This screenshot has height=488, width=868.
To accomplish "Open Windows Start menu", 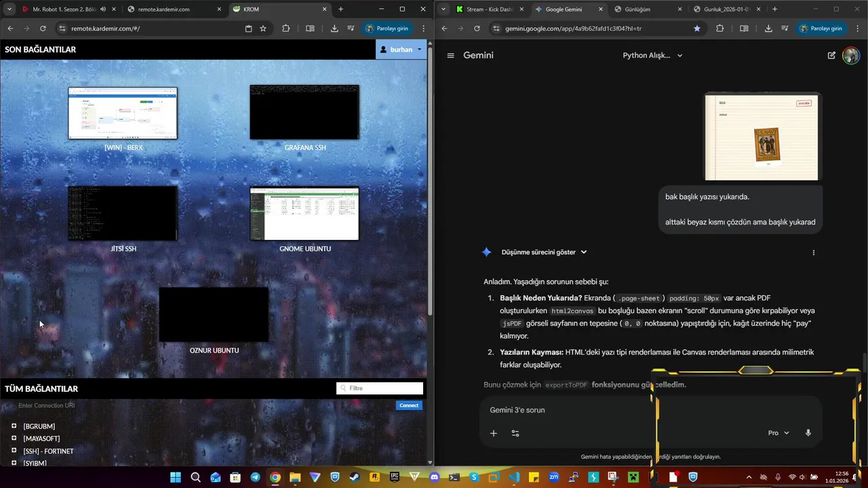I will click(x=176, y=477).
